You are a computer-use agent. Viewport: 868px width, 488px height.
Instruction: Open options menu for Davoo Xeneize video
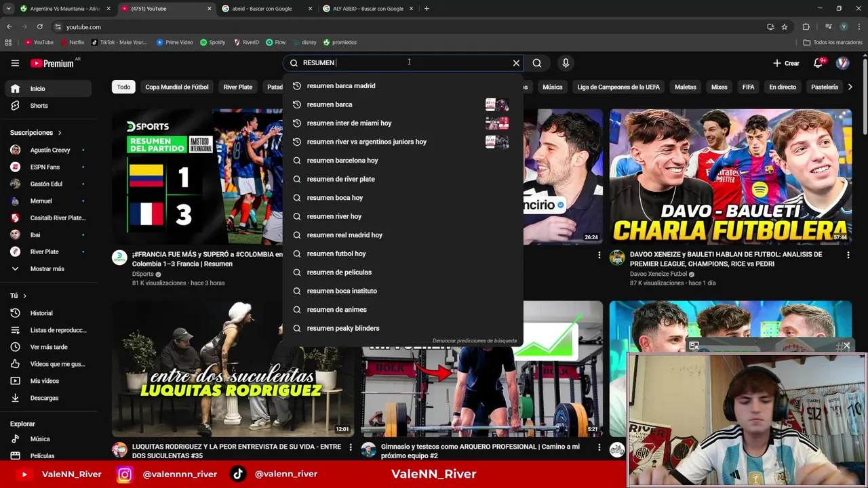click(848, 256)
